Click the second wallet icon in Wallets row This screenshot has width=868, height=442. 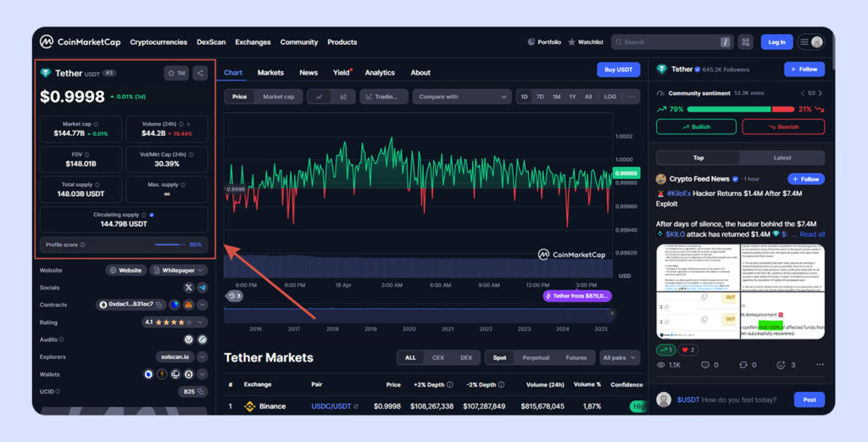click(162, 374)
